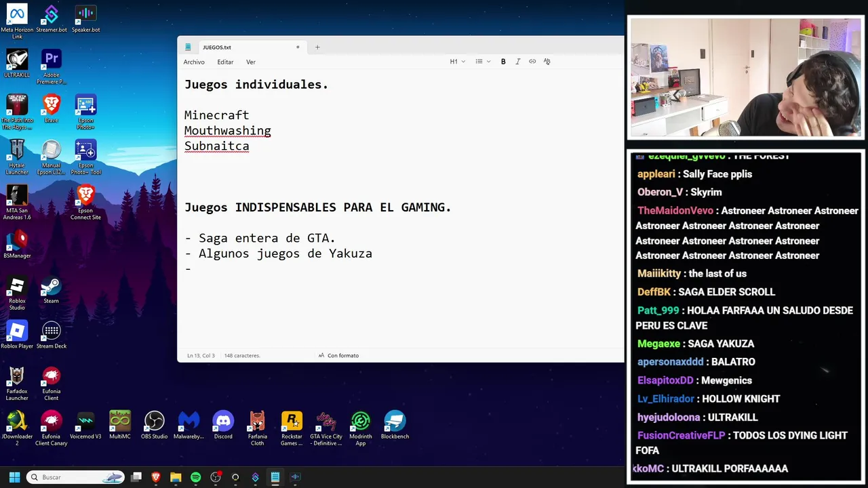The image size is (868, 488).
Task: Select the Roblox Studio icon
Action: coord(17,293)
